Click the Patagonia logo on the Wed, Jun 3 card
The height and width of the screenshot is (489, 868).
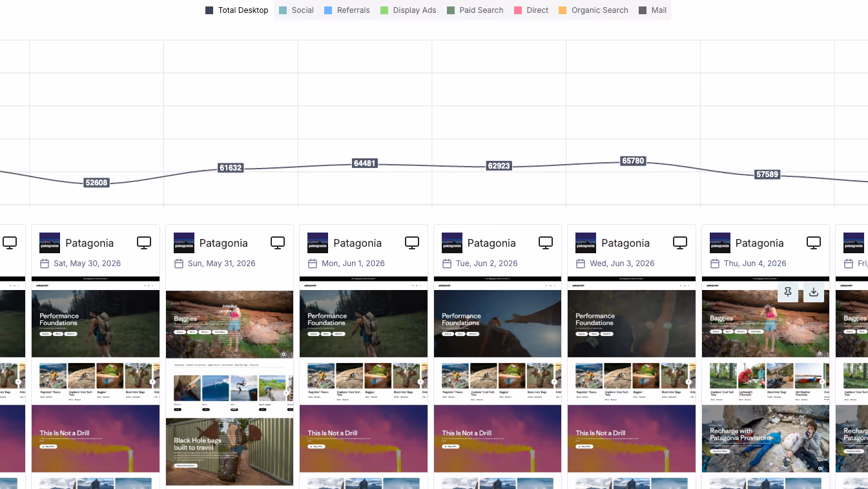pyautogui.click(x=586, y=243)
